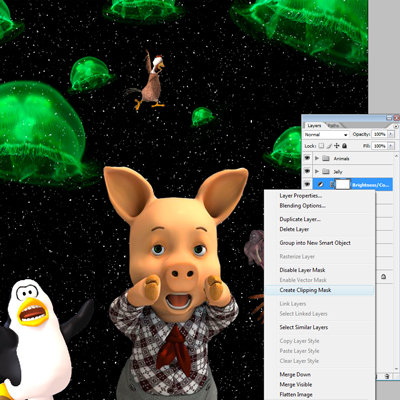Choose Blending Options from context menu
The height and width of the screenshot is (400, 400).
coord(303,206)
